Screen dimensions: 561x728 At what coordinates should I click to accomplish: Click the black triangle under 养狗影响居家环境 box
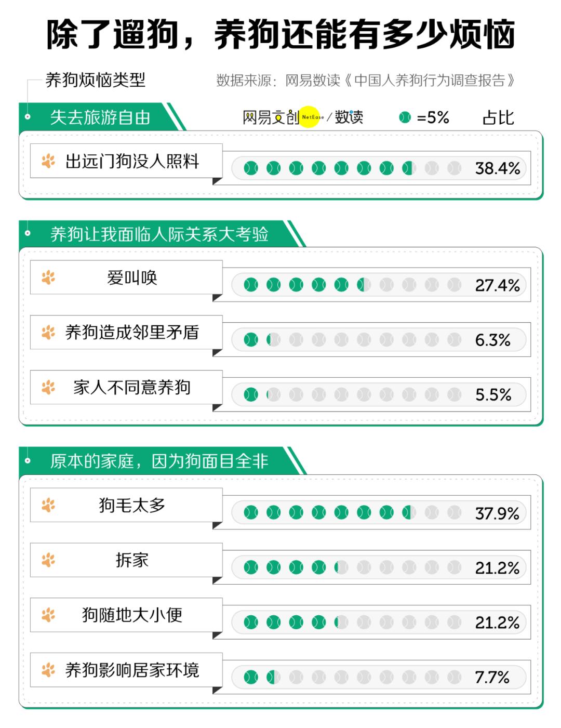tap(217, 690)
